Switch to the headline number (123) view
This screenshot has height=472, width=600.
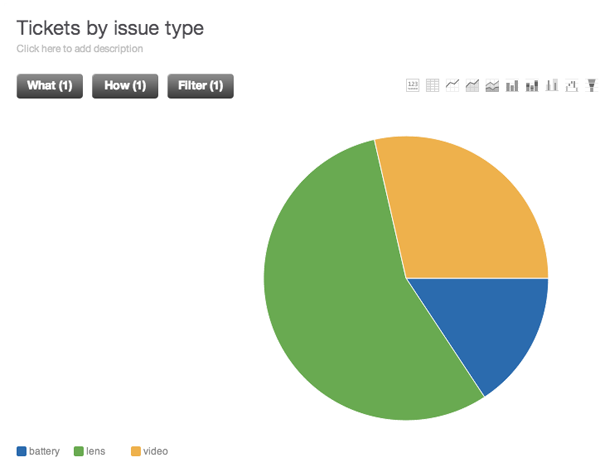click(413, 86)
